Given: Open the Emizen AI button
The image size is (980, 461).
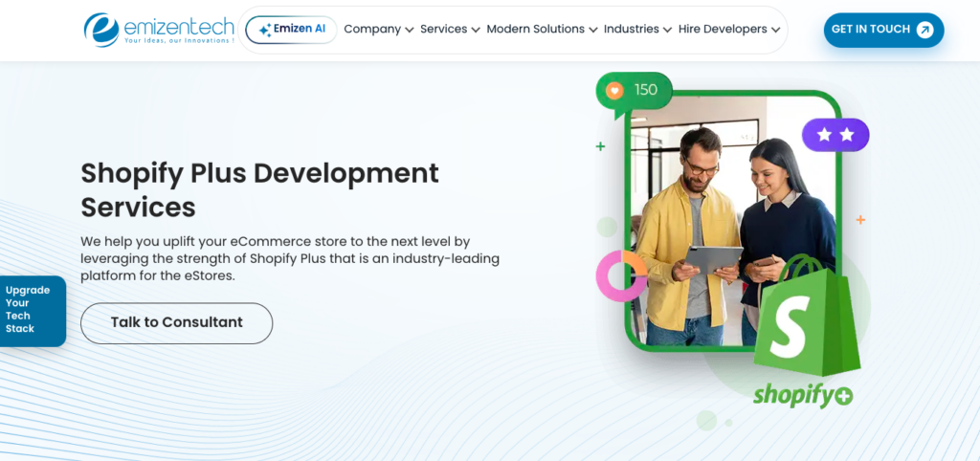Looking at the screenshot, I should (291, 30).
